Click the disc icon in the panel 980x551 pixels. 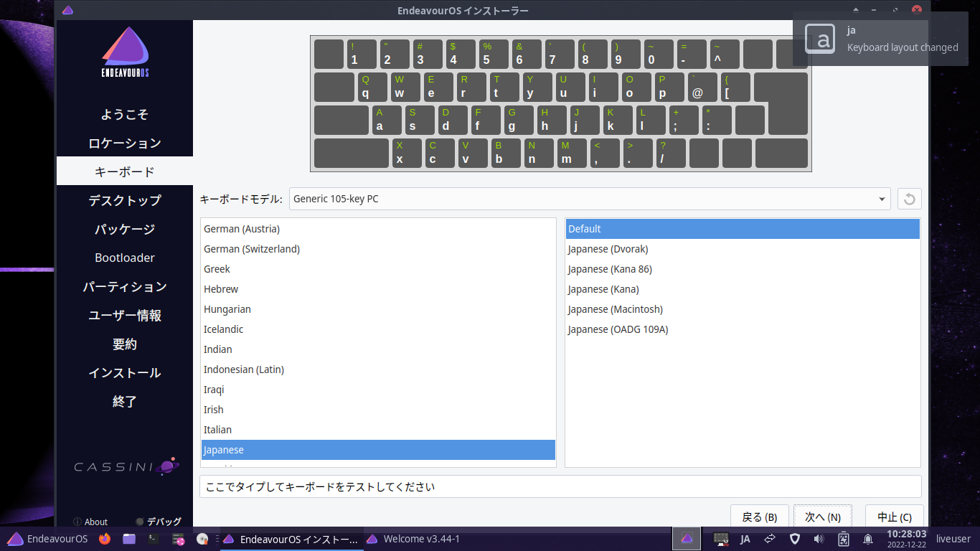[202, 539]
